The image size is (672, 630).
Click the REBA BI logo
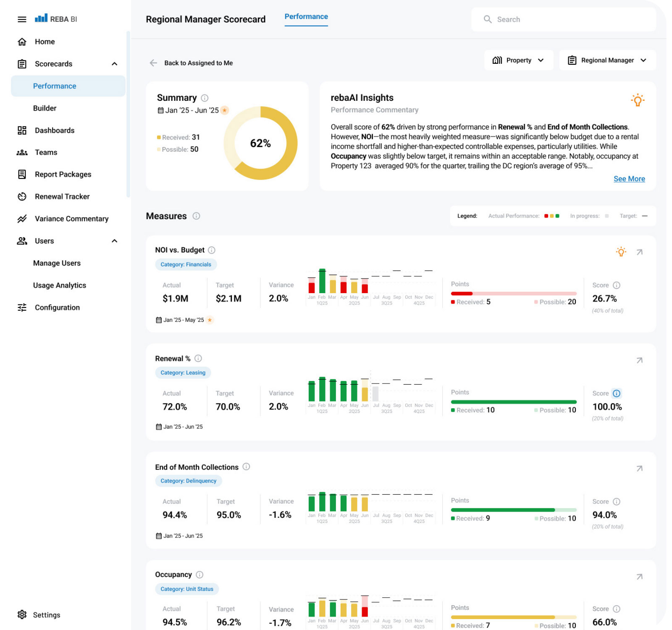pyautogui.click(x=55, y=19)
